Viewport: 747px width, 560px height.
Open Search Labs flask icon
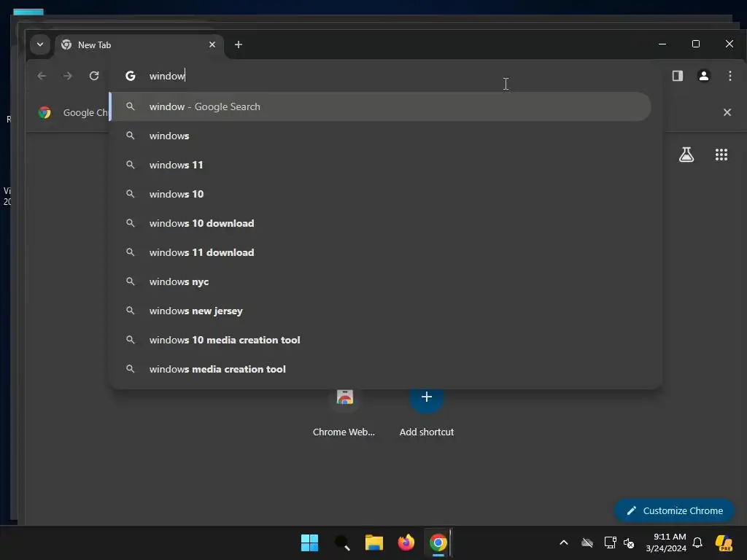point(686,155)
